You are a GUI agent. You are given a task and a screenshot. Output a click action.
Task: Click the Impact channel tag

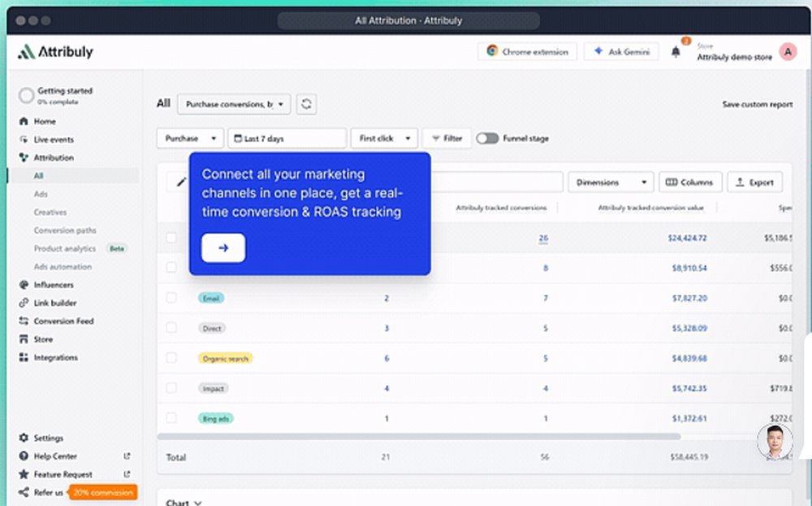[213, 388]
